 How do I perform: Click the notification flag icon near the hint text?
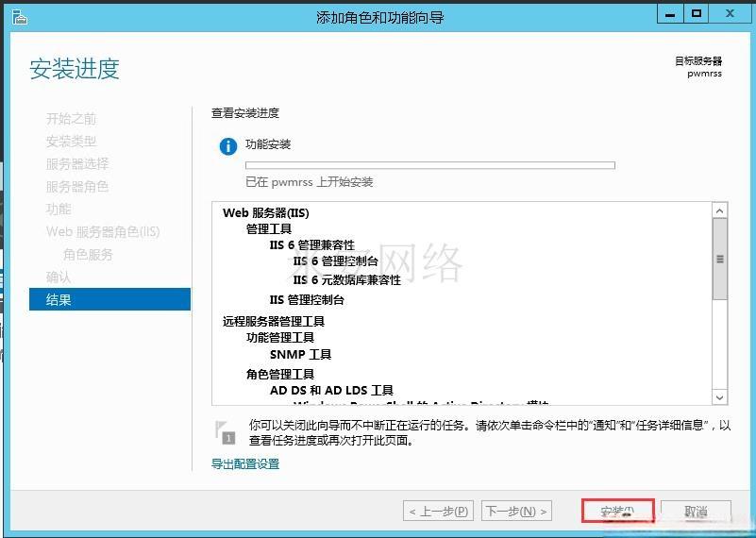point(225,432)
